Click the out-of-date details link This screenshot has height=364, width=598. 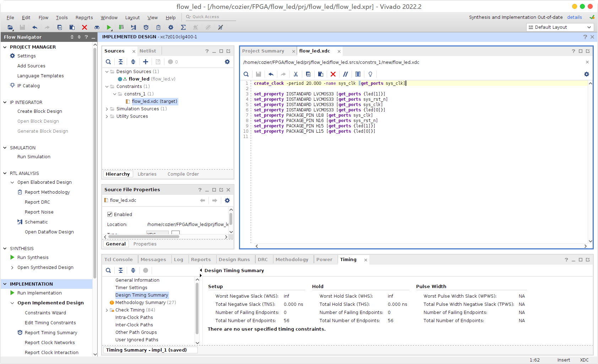click(x=574, y=17)
